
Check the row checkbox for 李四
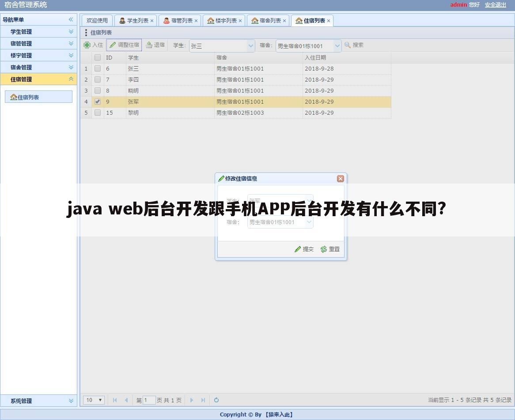98,79
